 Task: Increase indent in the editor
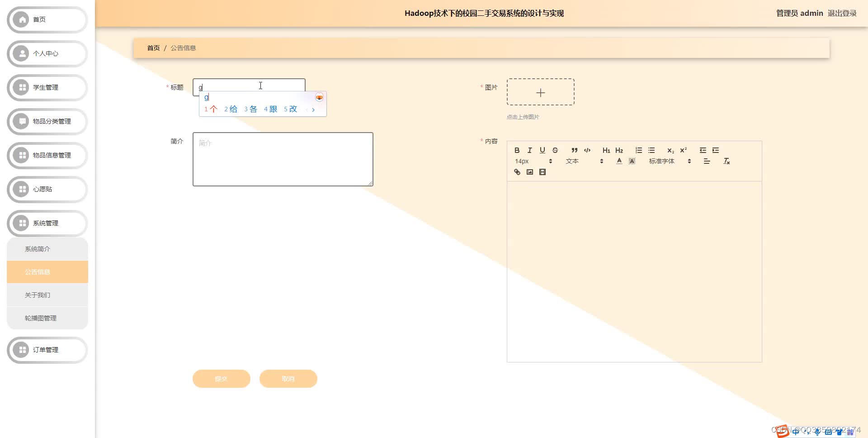[x=715, y=150]
